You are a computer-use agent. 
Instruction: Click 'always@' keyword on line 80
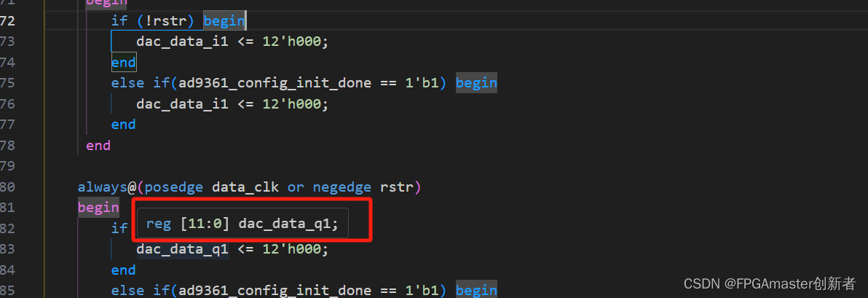[x=107, y=187]
